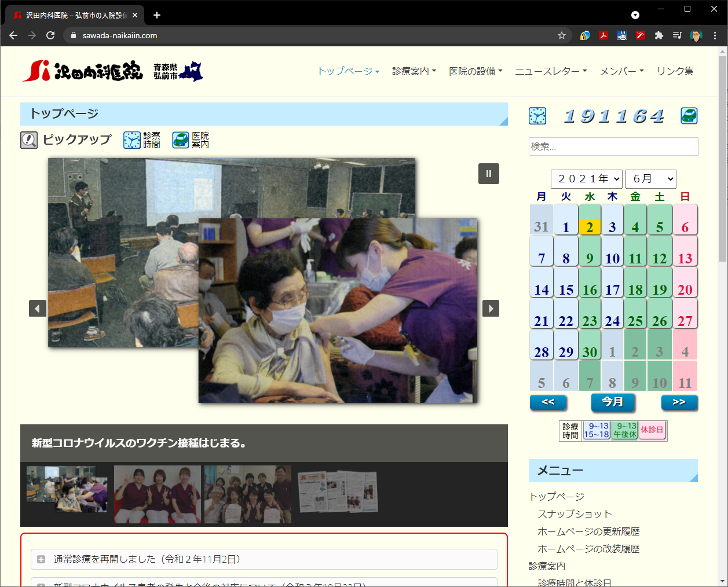Open the メンバー navigation dropdown

click(621, 71)
